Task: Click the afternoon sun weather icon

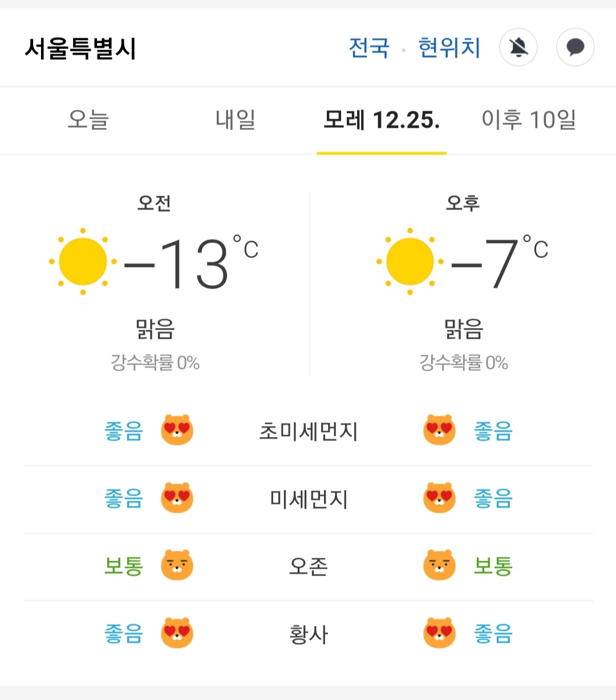Action: 410,261
